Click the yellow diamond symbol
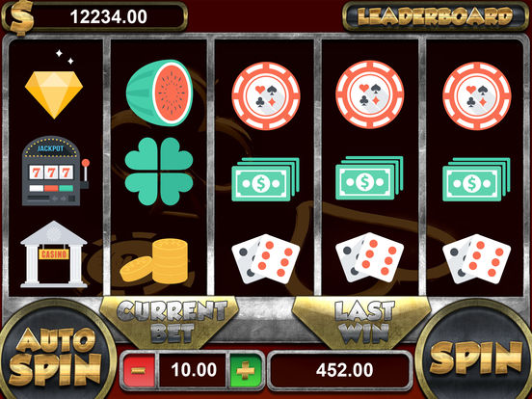This screenshot has height=399, width=532. point(54,94)
